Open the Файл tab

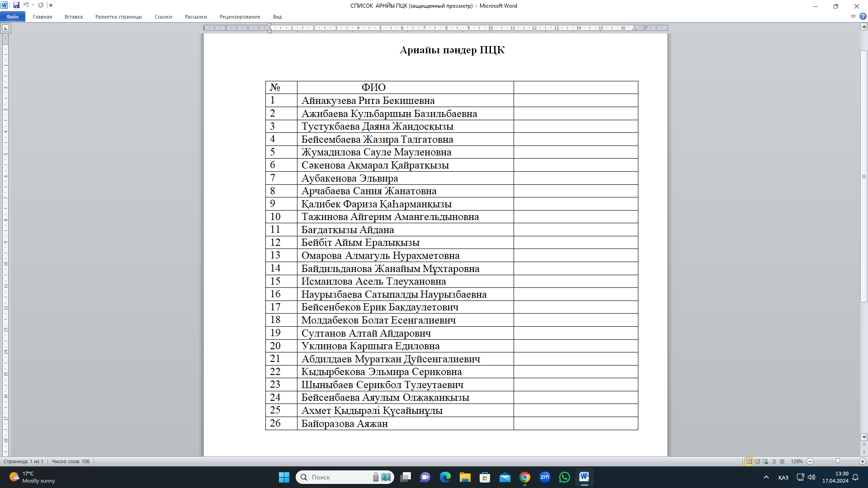coord(12,17)
